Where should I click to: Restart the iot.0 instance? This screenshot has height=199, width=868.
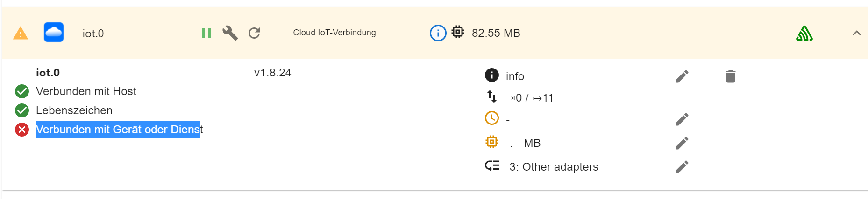(x=254, y=33)
